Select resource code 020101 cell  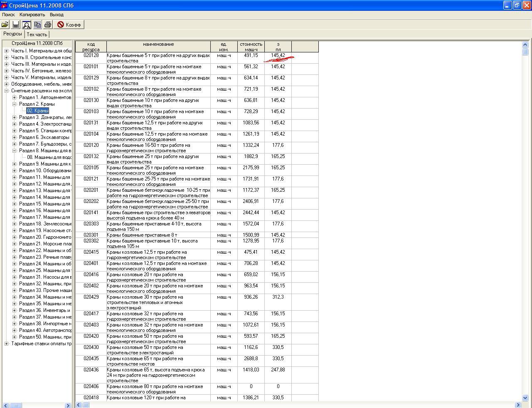(x=91, y=69)
